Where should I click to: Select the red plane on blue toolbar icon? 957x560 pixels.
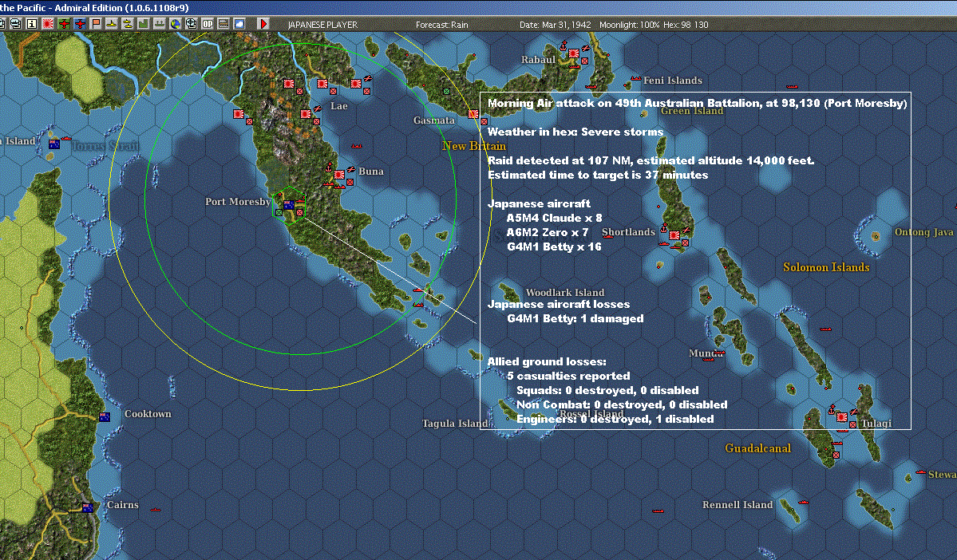click(x=80, y=24)
